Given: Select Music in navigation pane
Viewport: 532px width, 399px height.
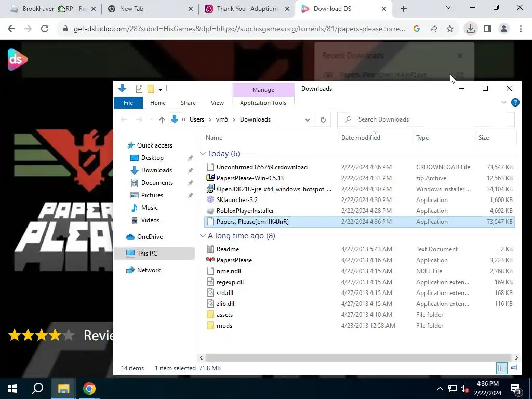Looking at the screenshot, I should click(149, 208).
